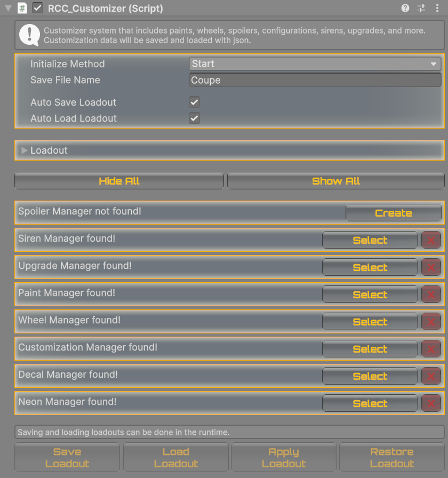The image size is (448, 478).
Task: Select the Decal Manager
Action: 370,376
